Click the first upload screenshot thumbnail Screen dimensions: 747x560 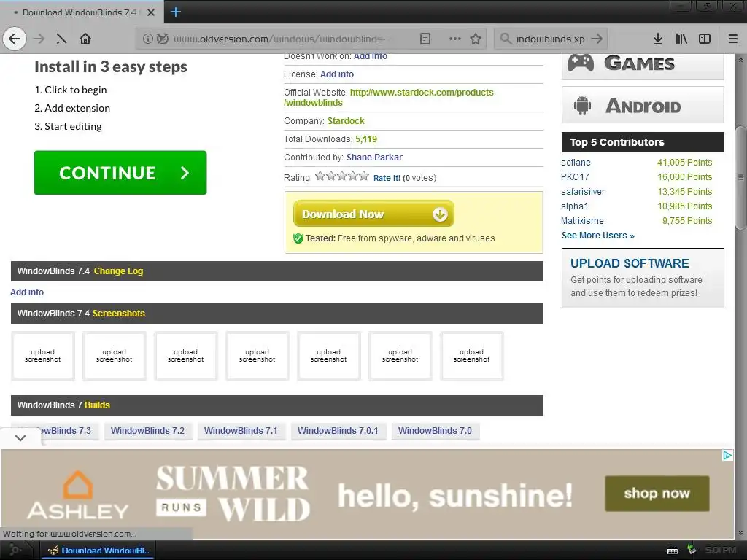tap(43, 356)
